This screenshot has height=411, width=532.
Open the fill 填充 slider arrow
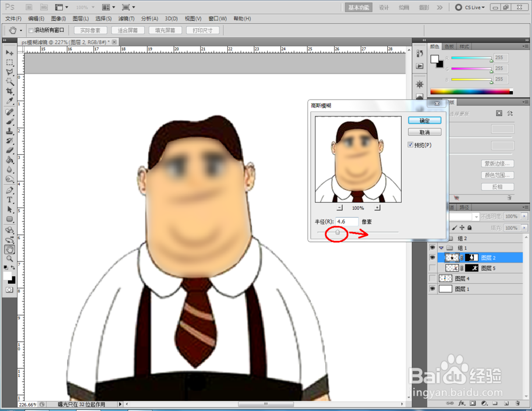[525, 227]
